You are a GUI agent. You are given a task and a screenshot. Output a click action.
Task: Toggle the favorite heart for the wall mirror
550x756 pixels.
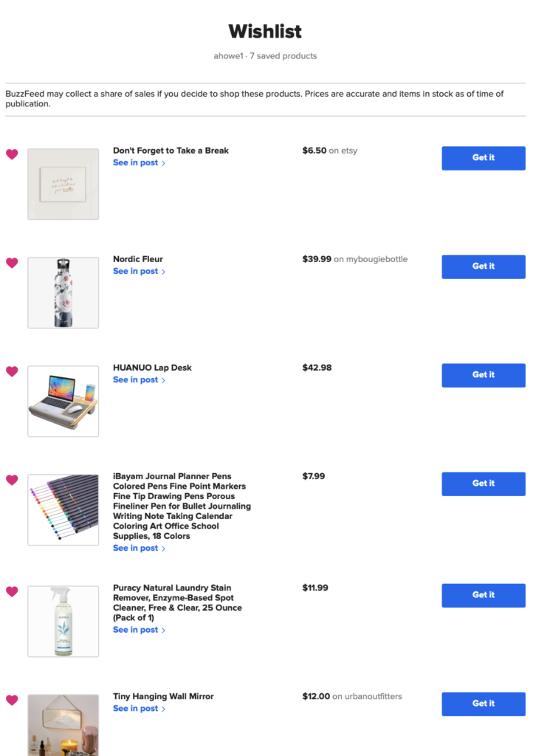point(12,701)
